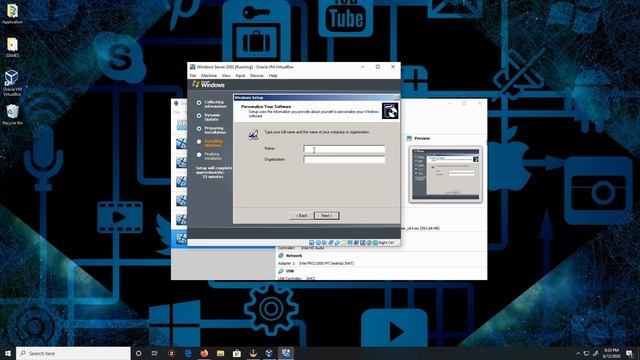Open the Oracle VM VirtualBox desktop shortcut
This screenshot has width=640, height=360.
[x=12, y=83]
